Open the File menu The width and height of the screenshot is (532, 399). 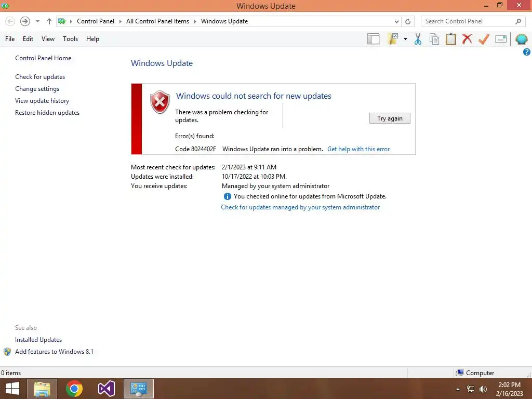[10, 39]
